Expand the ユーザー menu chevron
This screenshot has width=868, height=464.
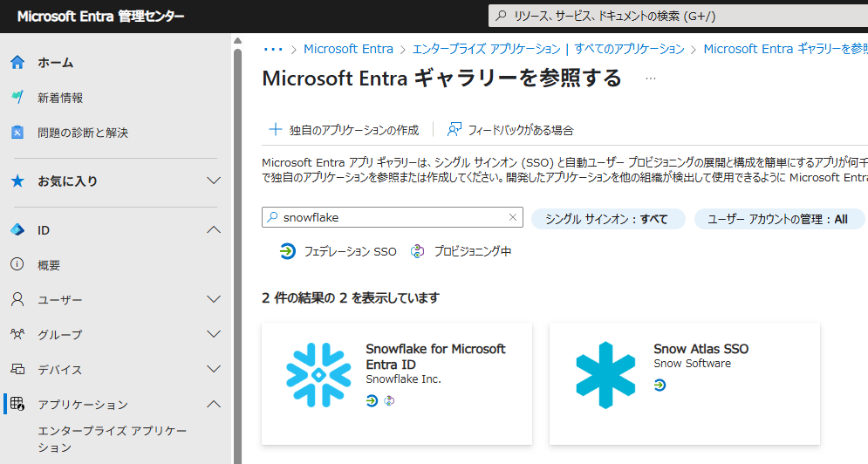(x=214, y=299)
